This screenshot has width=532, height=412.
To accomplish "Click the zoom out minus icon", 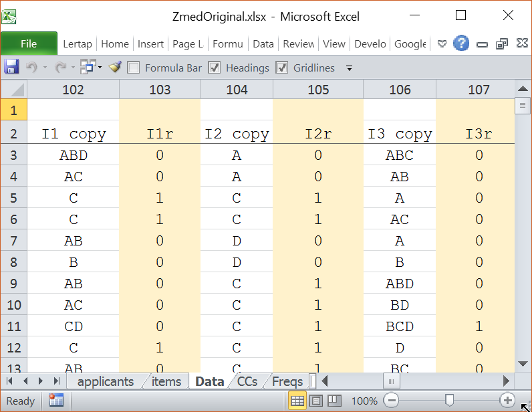I will coord(392,401).
